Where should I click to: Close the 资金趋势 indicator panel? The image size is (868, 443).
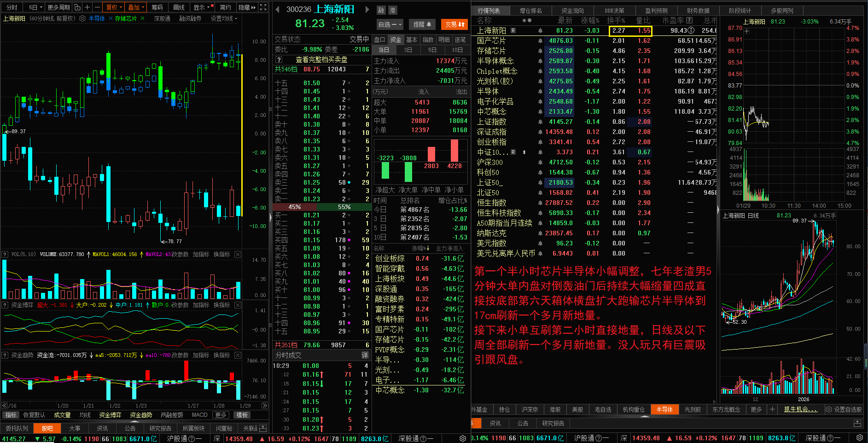238,355
